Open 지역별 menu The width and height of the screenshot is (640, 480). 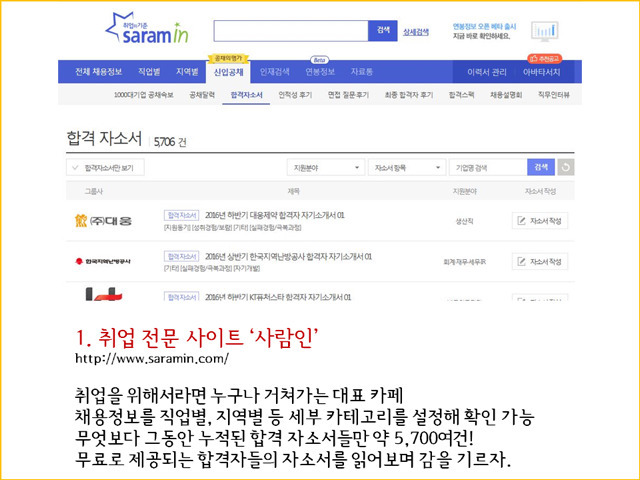point(187,72)
